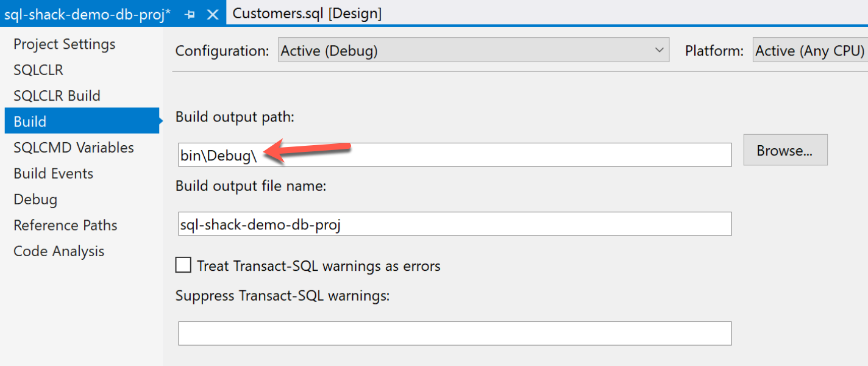The height and width of the screenshot is (366, 868).
Task: Expand the Configuration dropdown
Action: point(473,51)
